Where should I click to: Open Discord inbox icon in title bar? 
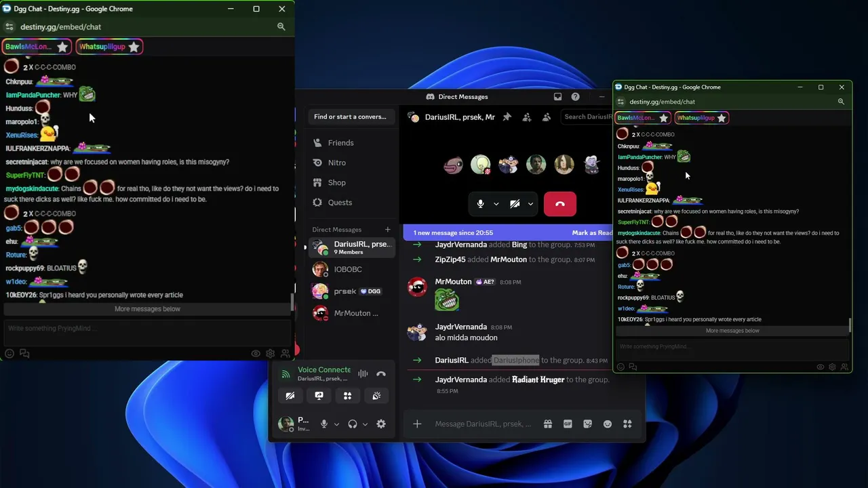pos(557,97)
